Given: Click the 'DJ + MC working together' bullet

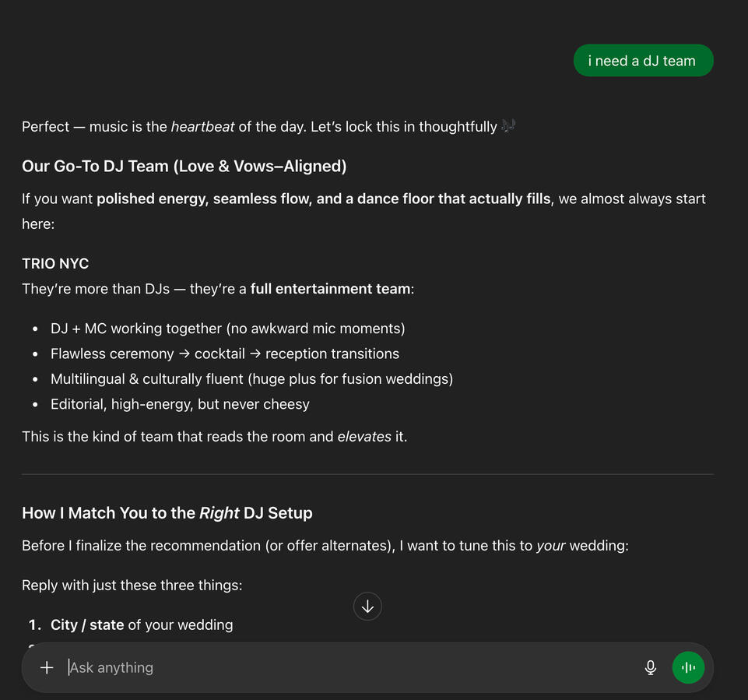Looking at the screenshot, I should click(227, 329).
